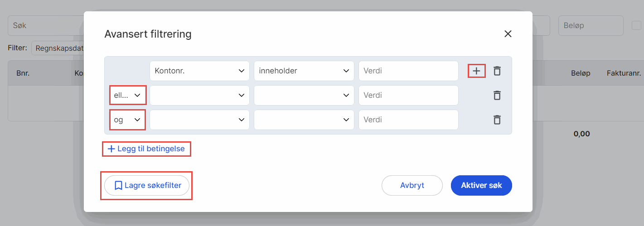Delete the second filter row with trash icon
Viewport: 644px width, 226px height.
click(497, 96)
